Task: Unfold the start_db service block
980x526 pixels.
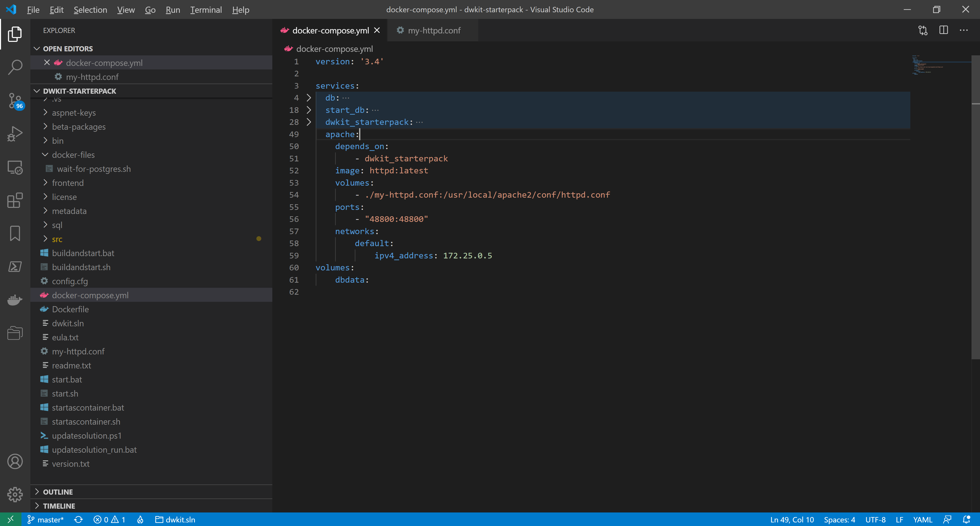Action: [309, 110]
